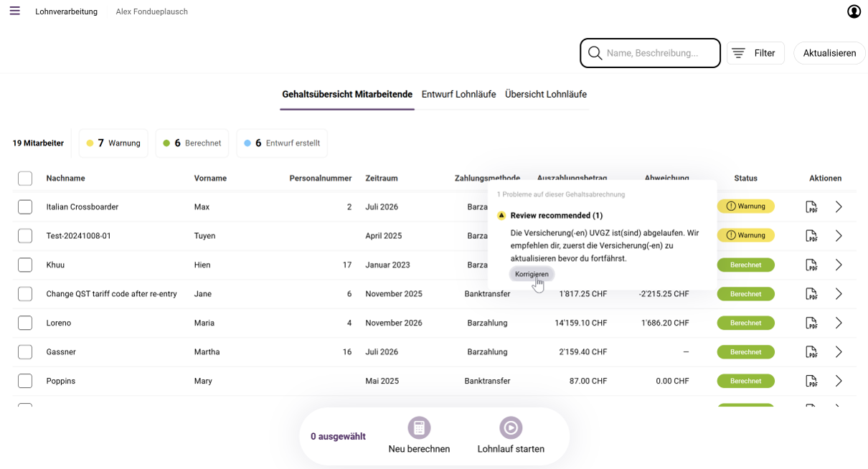The height and width of the screenshot is (469, 868).
Task: Select the Khuu row checkbox
Action: [x=25, y=265]
